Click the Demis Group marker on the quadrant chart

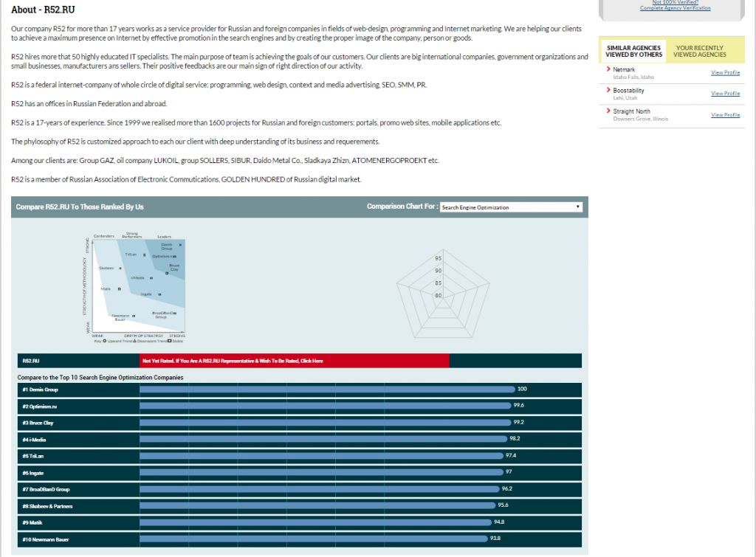click(x=180, y=245)
